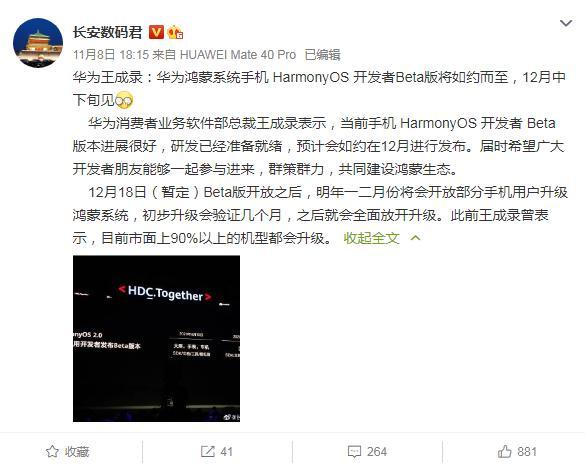Open the 264 comments
The height and width of the screenshot is (468, 585).
[x=377, y=452]
